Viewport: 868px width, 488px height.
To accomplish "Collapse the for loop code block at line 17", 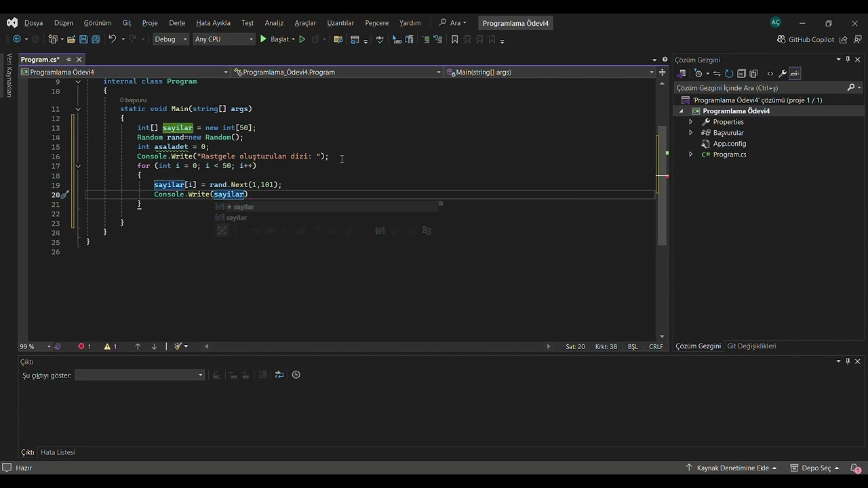I will (78, 166).
